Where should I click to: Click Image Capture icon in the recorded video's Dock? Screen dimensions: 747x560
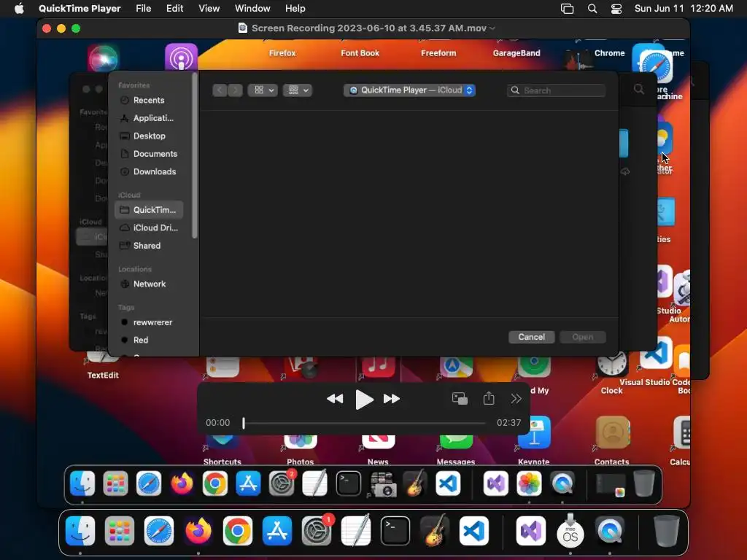(382, 485)
